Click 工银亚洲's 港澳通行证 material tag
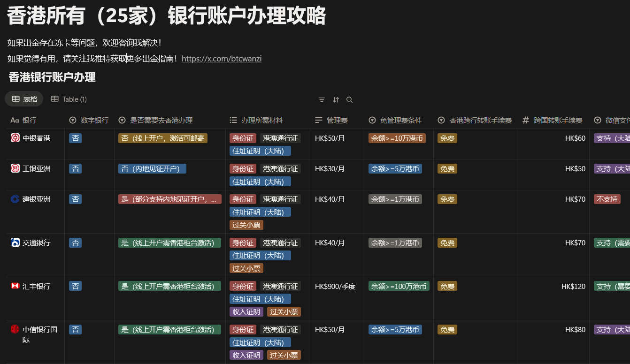Screen dimensions: 630x364 click(x=280, y=168)
